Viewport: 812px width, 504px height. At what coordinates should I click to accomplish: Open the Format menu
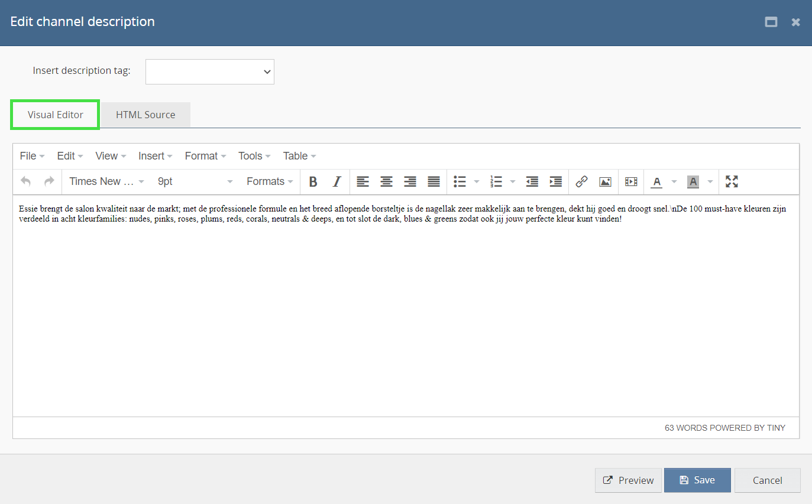click(205, 156)
